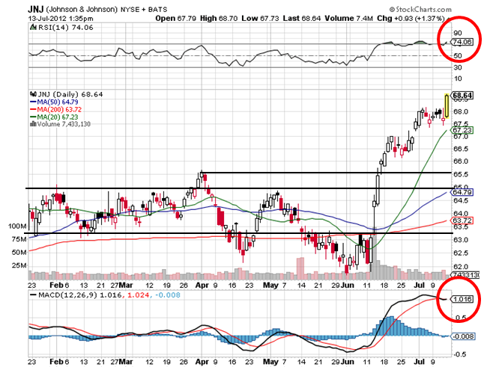Click the 'NYSE + BATS' exchange label

pyautogui.click(x=144, y=9)
